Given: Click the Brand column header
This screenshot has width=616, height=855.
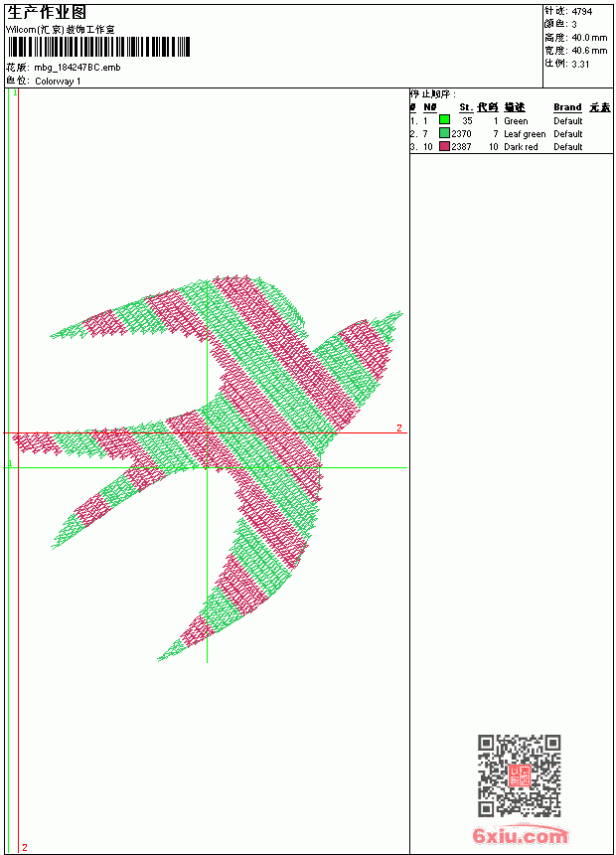Looking at the screenshot, I should click(567, 107).
